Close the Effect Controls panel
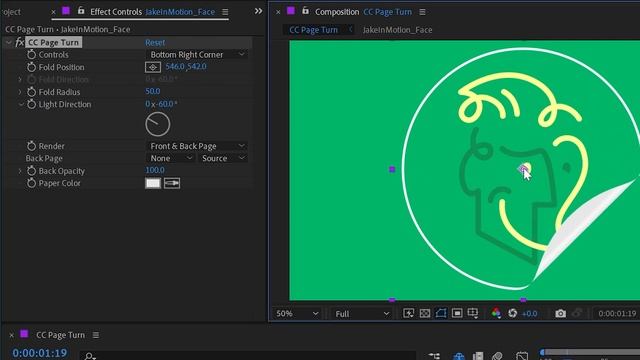The image size is (640, 360). pos(53,12)
